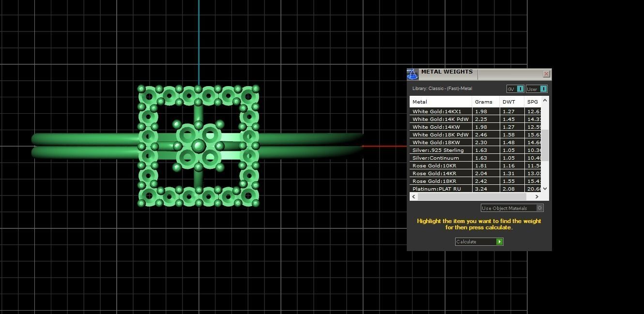Select the green square pave ring head model
The image size is (644, 314).
click(x=199, y=146)
